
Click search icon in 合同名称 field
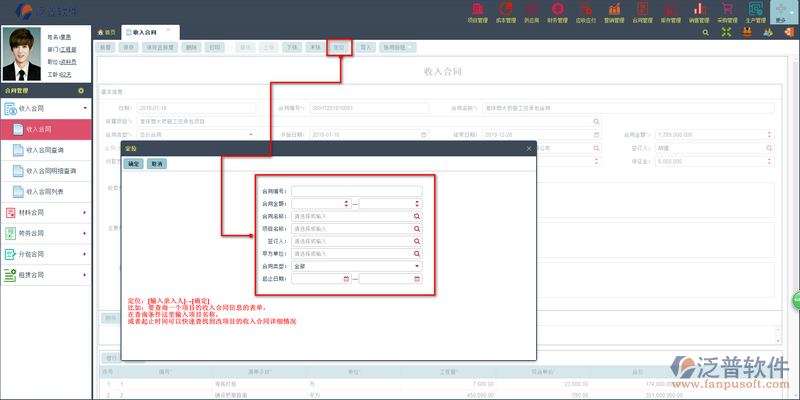point(417,216)
